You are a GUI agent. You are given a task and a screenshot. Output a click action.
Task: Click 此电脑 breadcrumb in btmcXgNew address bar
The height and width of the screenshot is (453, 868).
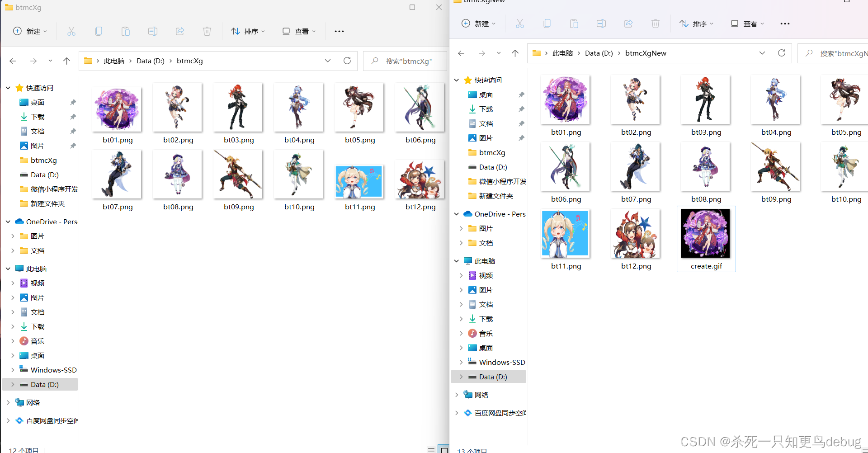(x=562, y=53)
